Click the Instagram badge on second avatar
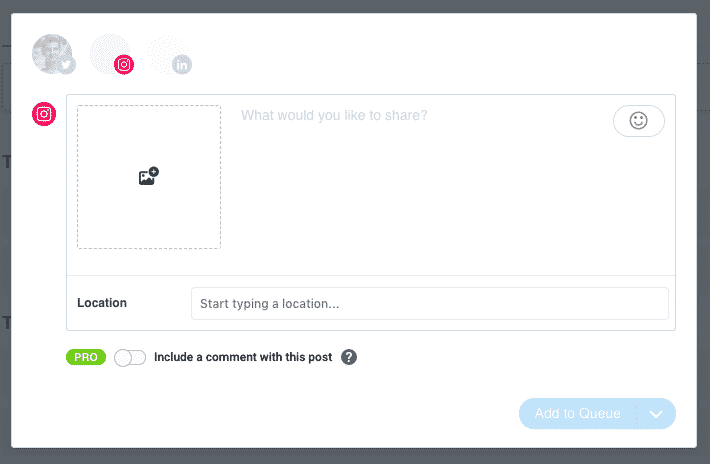The image size is (710, 464). click(124, 65)
